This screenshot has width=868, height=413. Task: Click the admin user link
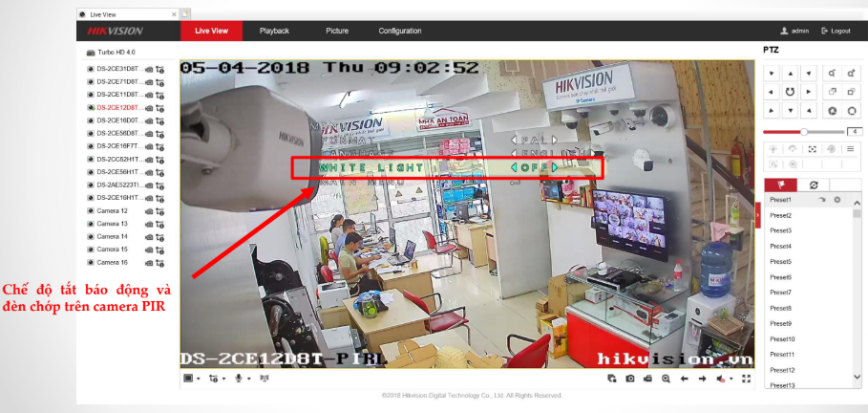point(794,31)
